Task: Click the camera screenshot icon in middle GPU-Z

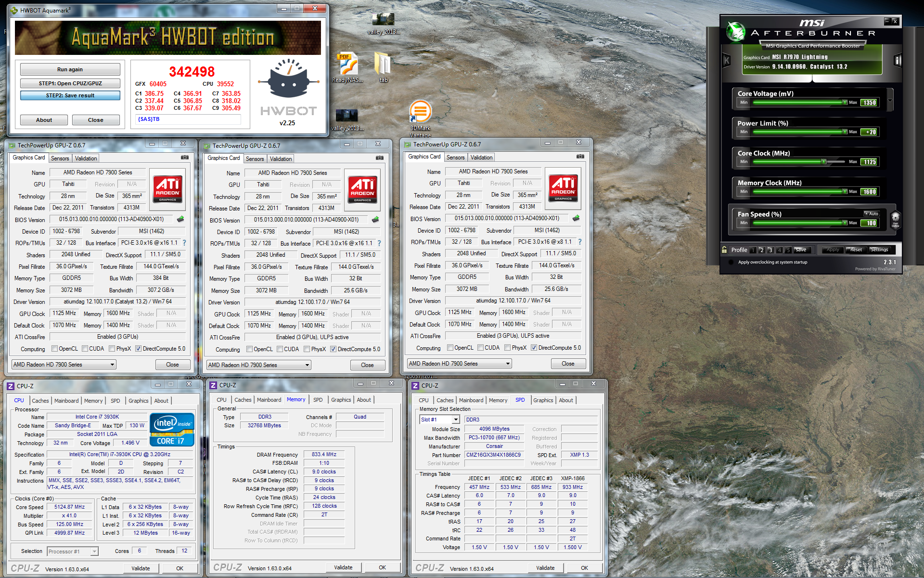Action: click(x=379, y=158)
